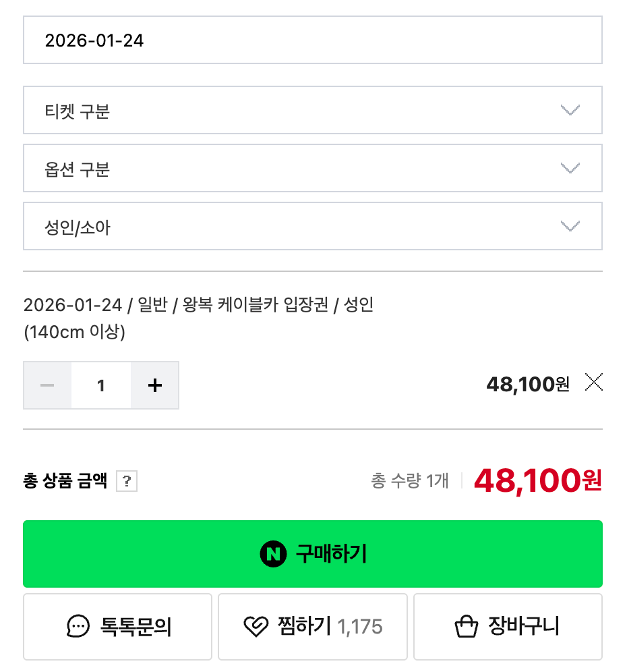Click the 찜하기 count 1,175

pyautogui.click(x=360, y=627)
